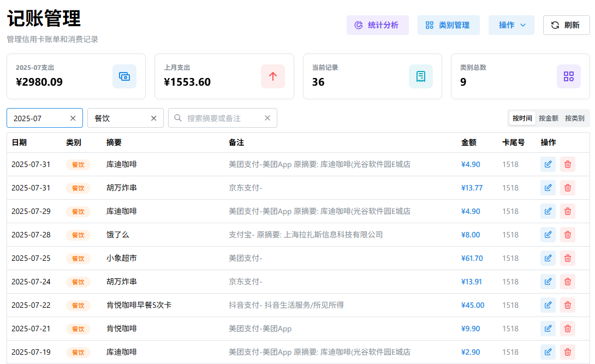Click the wallet icon in the 2025-07支出 card
The height and width of the screenshot is (364, 595).
[x=124, y=76]
